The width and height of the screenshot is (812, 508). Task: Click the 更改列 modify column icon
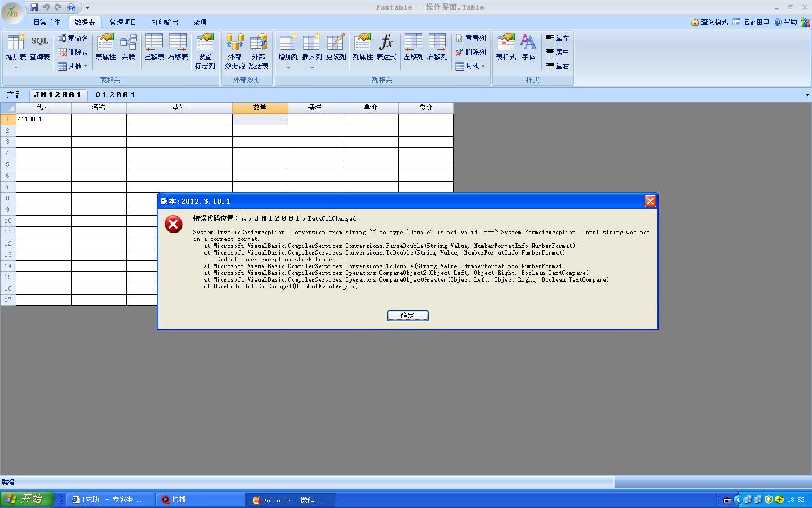pos(336,47)
